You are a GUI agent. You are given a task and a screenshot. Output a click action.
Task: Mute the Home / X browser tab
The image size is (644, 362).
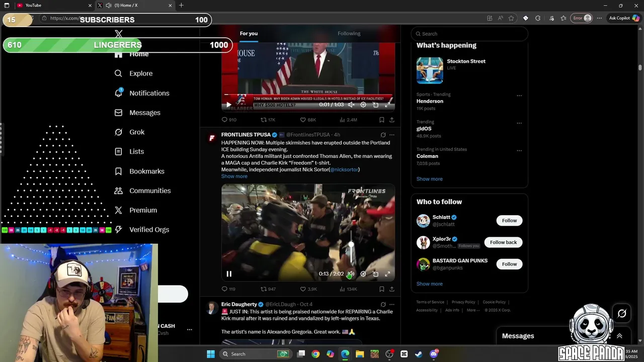pos(108,6)
